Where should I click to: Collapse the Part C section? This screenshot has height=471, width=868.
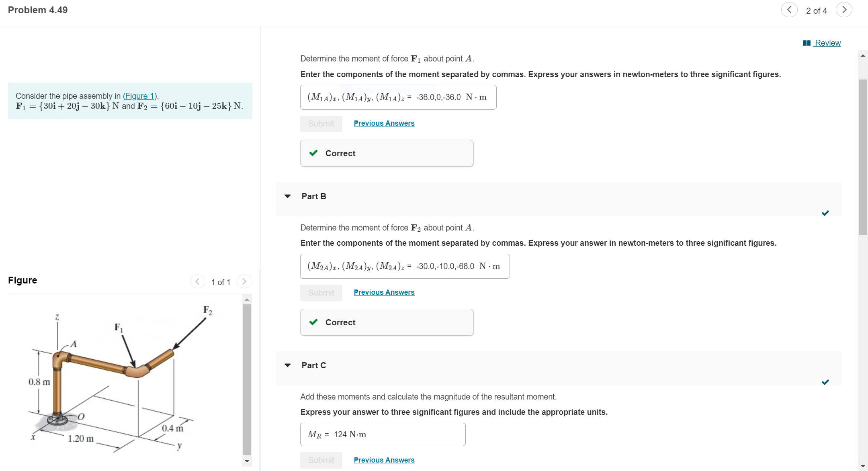(288, 365)
